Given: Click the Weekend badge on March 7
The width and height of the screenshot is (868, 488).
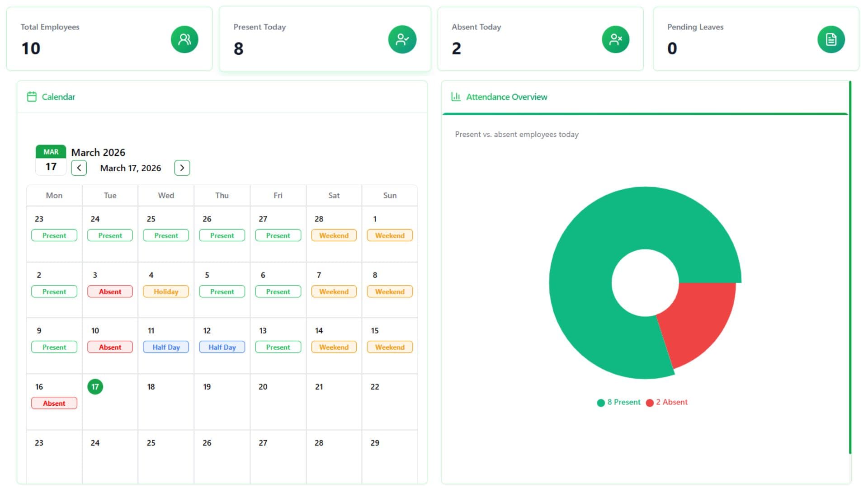Looking at the screenshot, I should (x=334, y=291).
